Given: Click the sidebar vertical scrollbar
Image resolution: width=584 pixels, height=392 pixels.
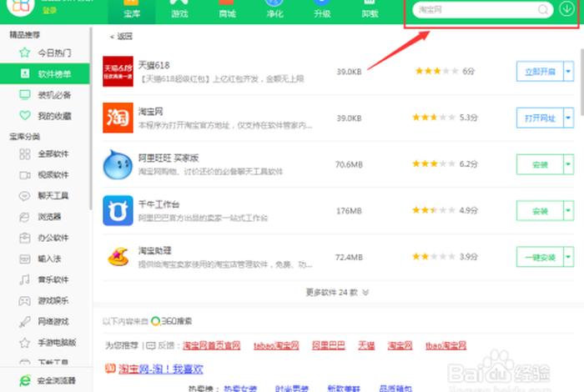Looking at the screenshot, I should [90, 119].
